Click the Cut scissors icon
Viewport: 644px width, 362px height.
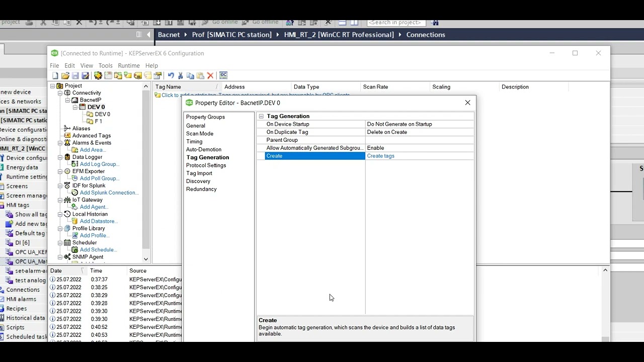180,75
